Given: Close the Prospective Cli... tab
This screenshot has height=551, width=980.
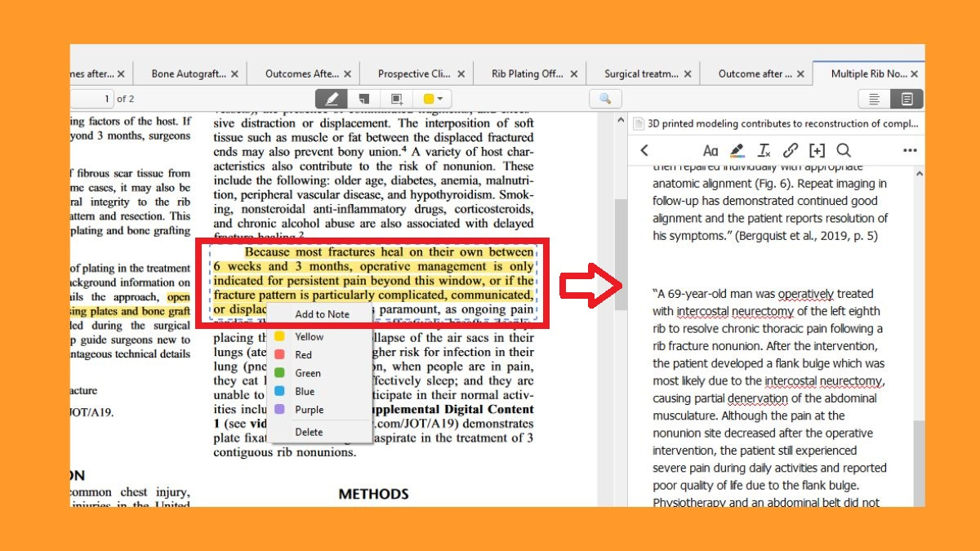Looking at the screenshot, I should pyautogui.click(x=461, y=73).
